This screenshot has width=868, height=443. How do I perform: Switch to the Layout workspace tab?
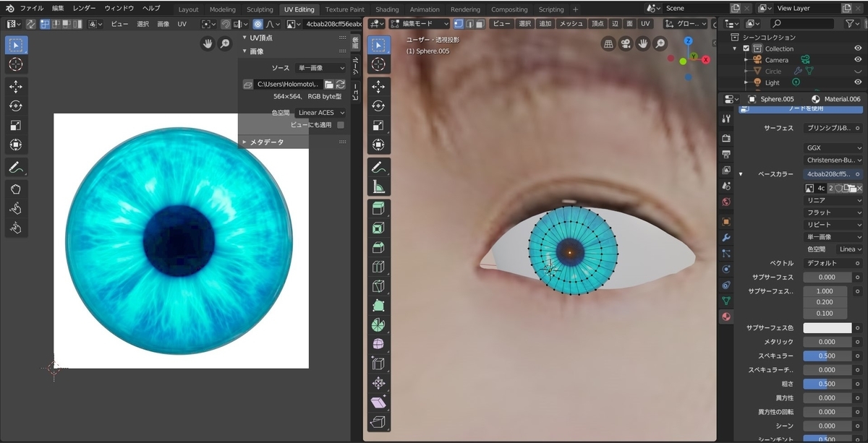[x=188, y=9]
